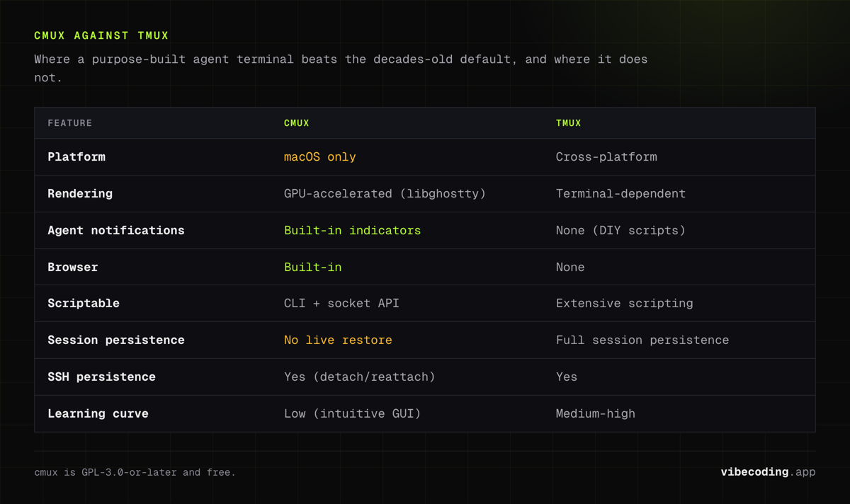This screenshot has width=850, height=504.
Task: Click the 'cmux is GPL-3.0-or-later and free.' footnote
Action: 135,472
